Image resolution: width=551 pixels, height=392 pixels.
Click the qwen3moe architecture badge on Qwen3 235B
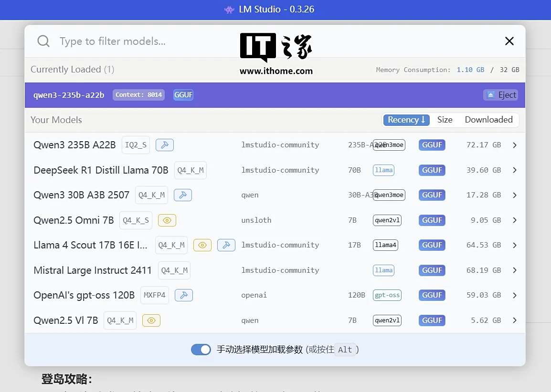[x=389, y=144]
